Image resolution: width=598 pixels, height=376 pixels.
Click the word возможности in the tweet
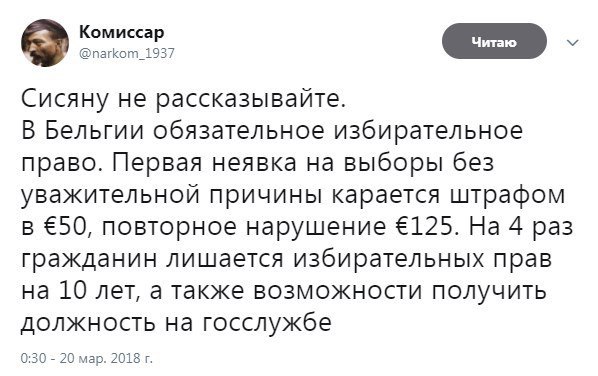pyautogui.click(x=338, y=291)
